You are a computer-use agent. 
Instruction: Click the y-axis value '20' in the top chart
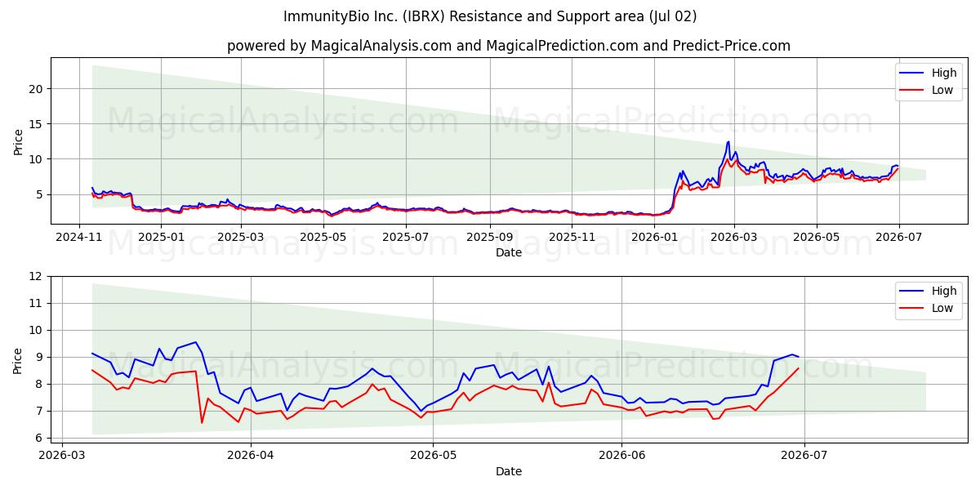pyautogui.click(x=37, y=88)
